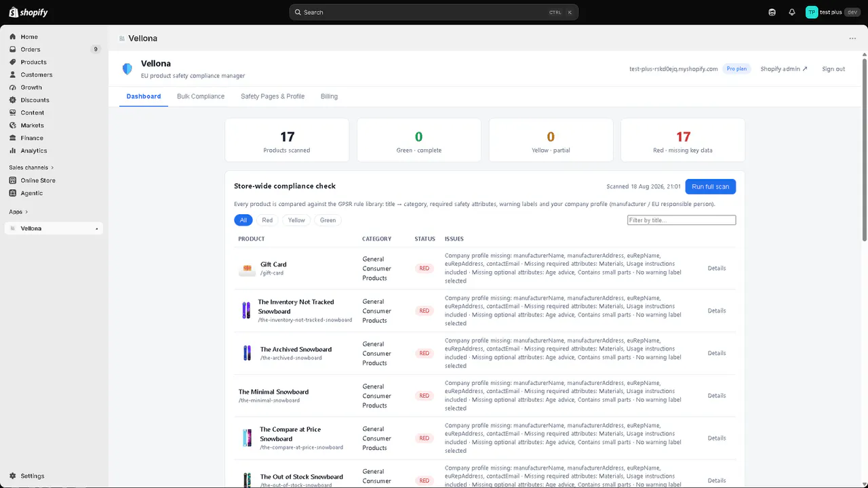Viewport: 868px width, 488px height.
Task: Open Details for The Minimal Snowboard
Action: (717, 396)
